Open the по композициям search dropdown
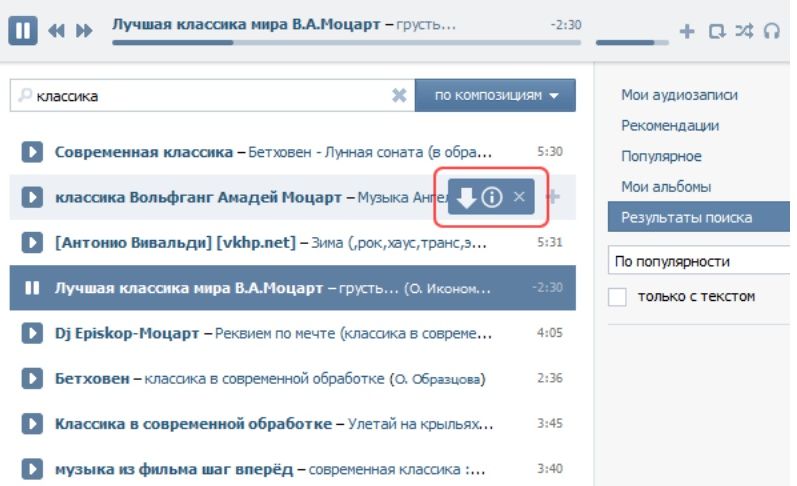This screenshot has width=797, height=486. (495, 95)
